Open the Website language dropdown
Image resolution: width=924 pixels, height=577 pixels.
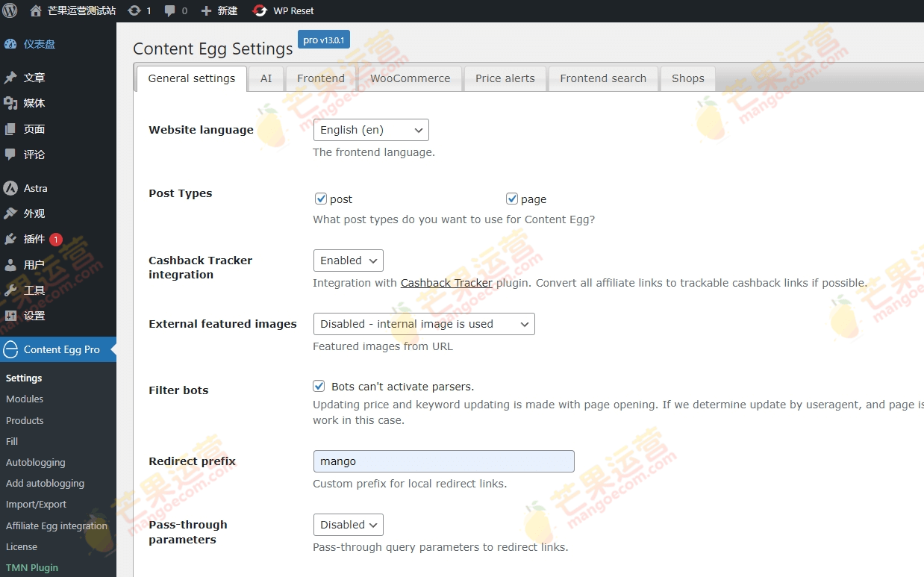[371, 129]
